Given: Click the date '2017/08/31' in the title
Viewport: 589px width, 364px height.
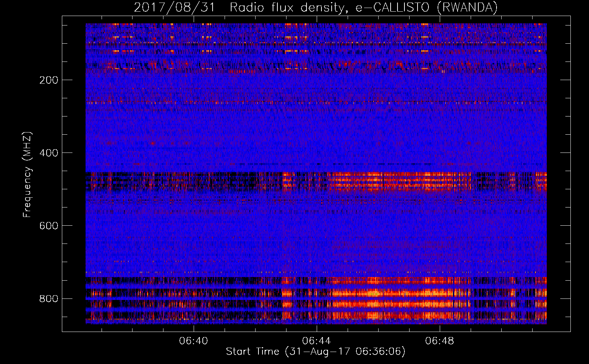Looking at the screenshot, I should 175,7.
